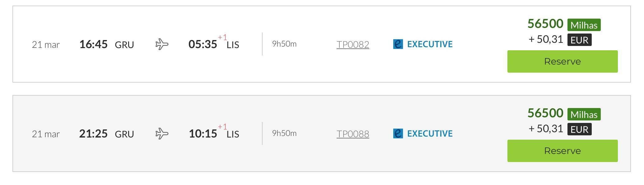Click the Milhas badge on second flight

(584, 114)
